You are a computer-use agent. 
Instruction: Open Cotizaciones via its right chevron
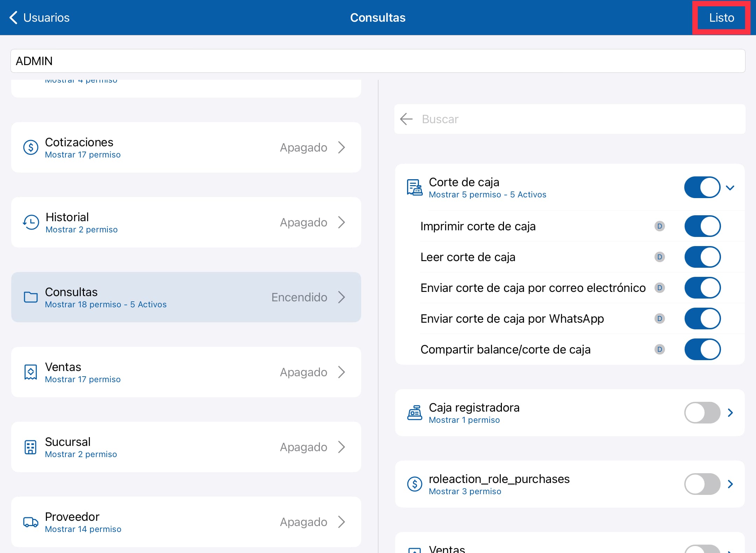pos(342,147)
